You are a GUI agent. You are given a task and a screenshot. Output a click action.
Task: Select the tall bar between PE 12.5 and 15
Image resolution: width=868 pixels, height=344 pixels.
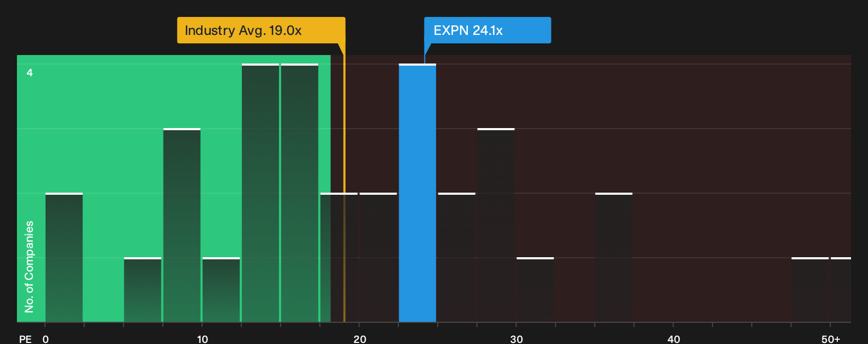click(260, 193)
